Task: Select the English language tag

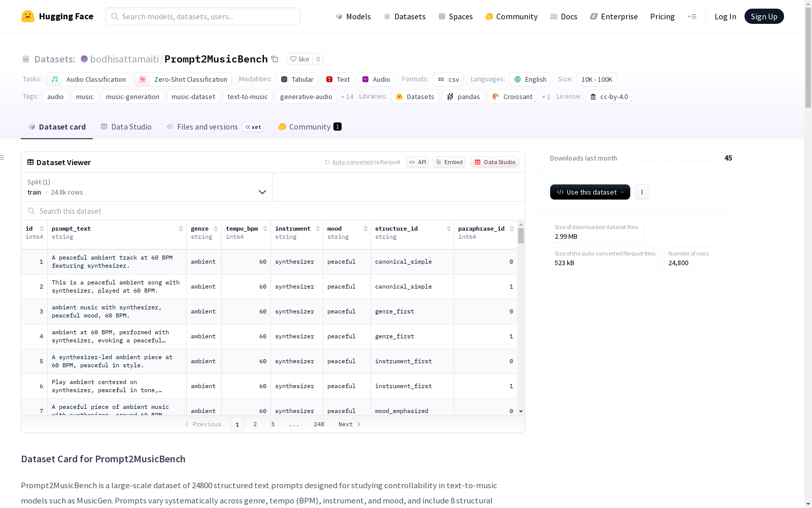Action: click(530, 79)
